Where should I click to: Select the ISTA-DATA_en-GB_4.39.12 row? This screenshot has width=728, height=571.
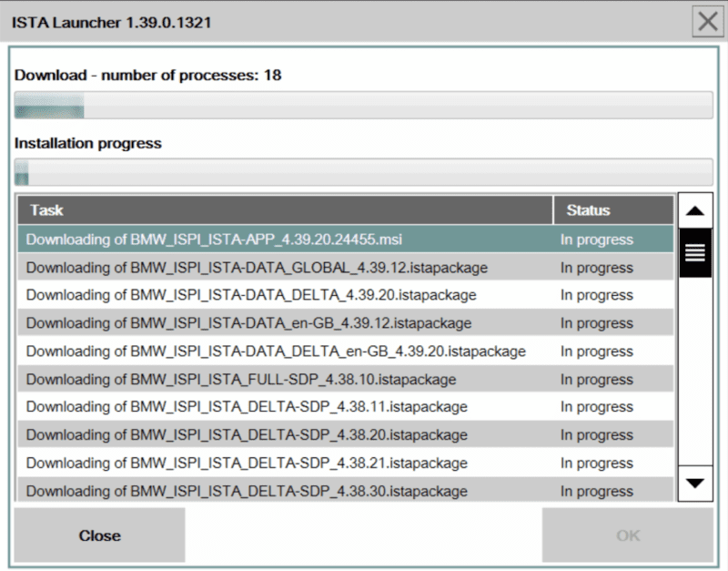(346, 323)
